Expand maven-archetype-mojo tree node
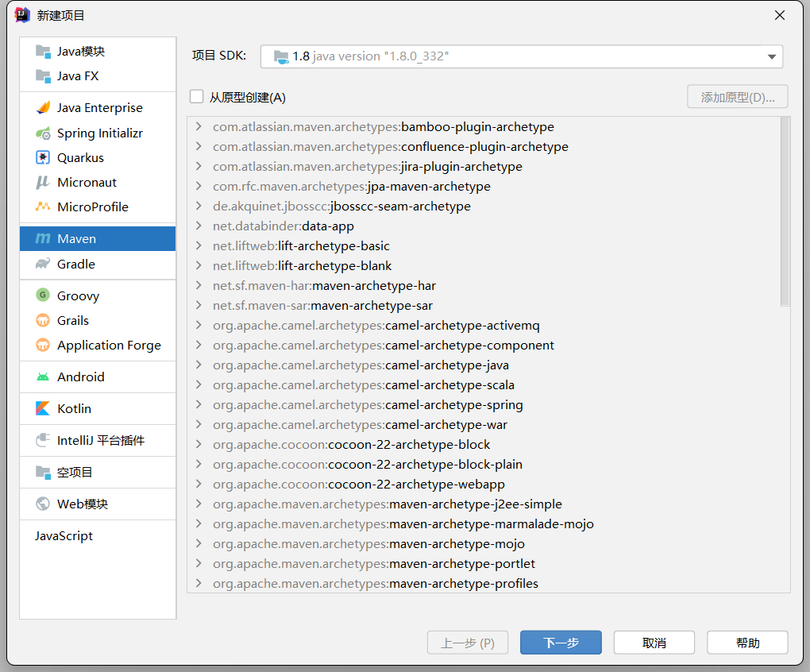The image size is (810, 672). 199,543
